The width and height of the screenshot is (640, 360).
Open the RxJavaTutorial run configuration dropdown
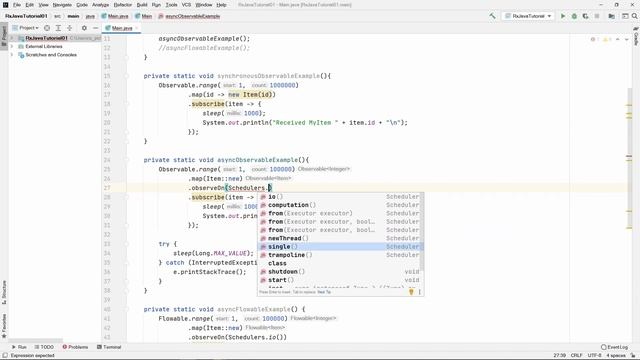tap(528, 16)
